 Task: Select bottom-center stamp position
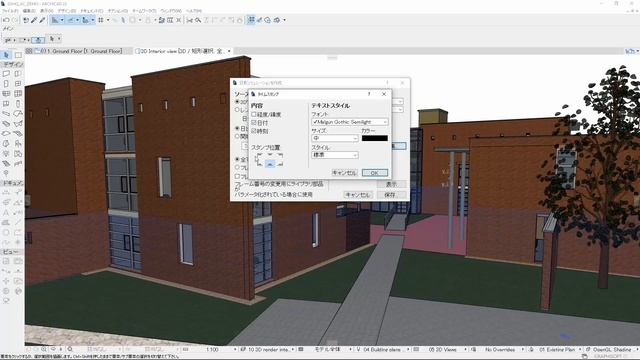[x=270, y=164]
